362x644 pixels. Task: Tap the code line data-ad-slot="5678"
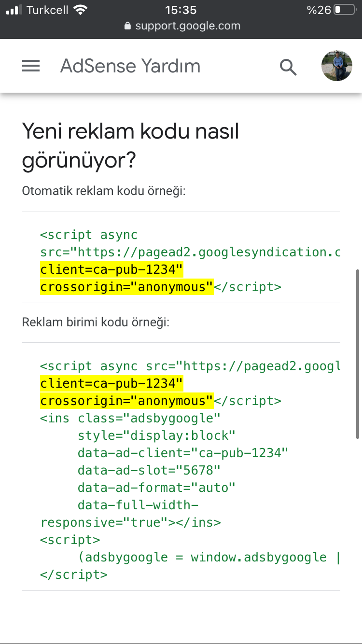[149, 470]
